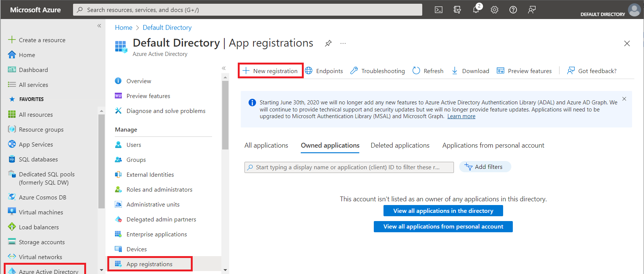Click the application filter search field
This screenshot has height=274, width=644.
click(x=349, y=167)
